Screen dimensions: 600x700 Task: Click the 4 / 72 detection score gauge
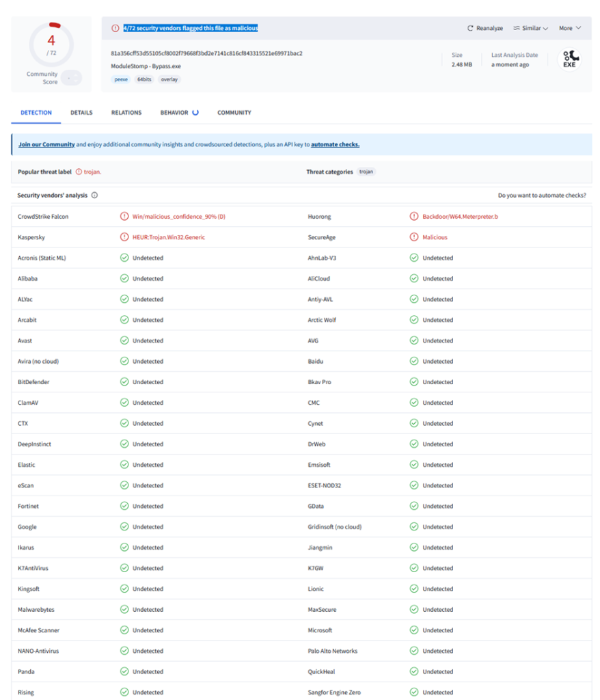pyautogui.click(x=51, y=44)
